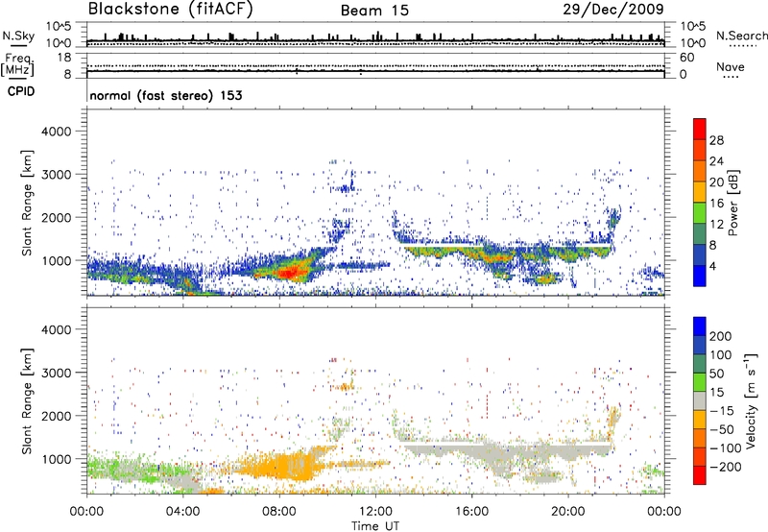Click the 4 label on Power colorbar
The height and width of the screenshot is (532, 768).
(x=713, y=266)
